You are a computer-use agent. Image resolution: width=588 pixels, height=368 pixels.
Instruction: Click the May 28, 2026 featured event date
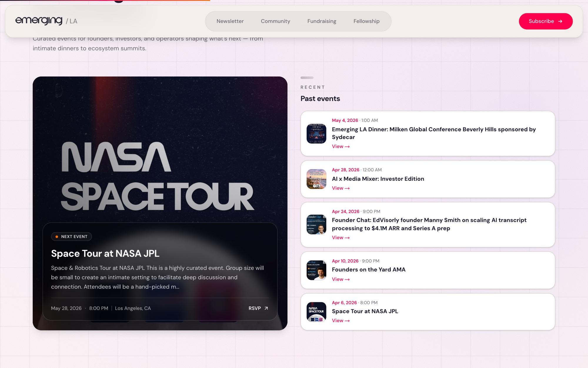coord(66,308)
